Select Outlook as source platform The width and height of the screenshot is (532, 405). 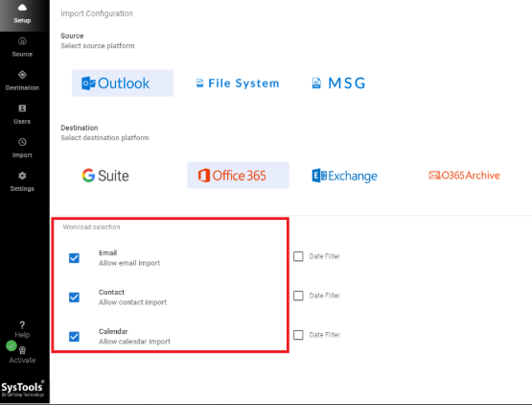pos(123,83)
